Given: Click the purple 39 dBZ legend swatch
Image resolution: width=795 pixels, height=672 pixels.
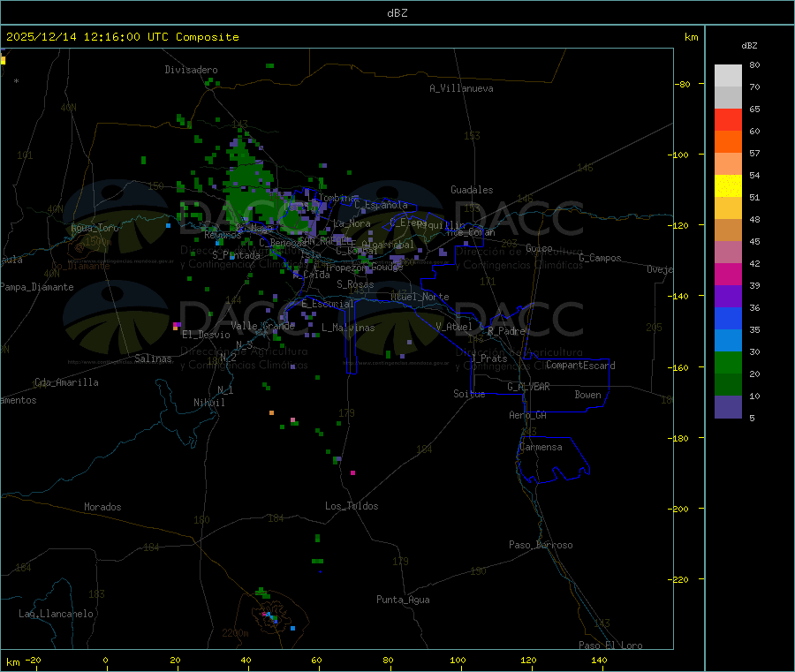Looking at the screenshot, I should point(728,296).
